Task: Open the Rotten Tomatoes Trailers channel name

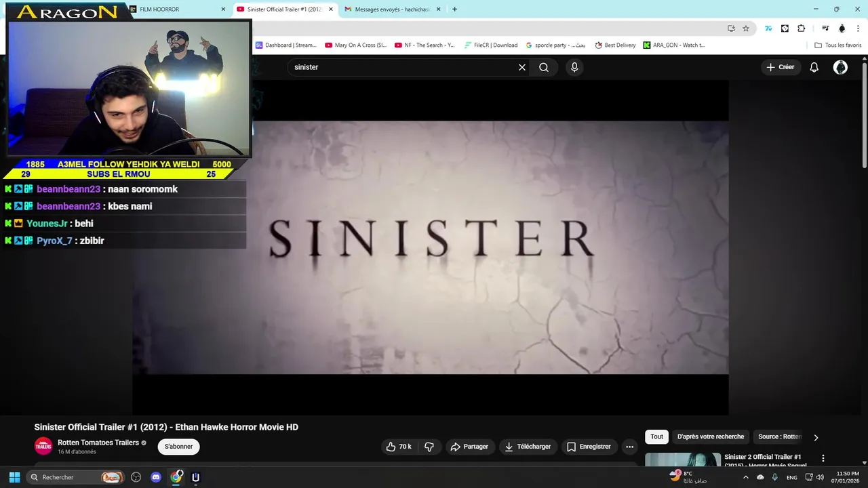Action: (x=98, y=443)
